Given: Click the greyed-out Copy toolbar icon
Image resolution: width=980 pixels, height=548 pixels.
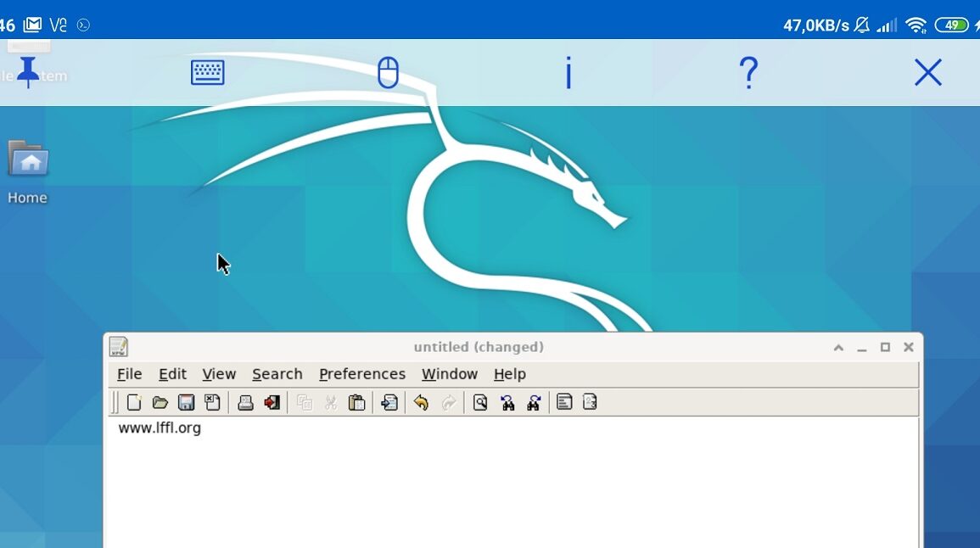Looking at the screenshot, I should [x=305, y=402].
